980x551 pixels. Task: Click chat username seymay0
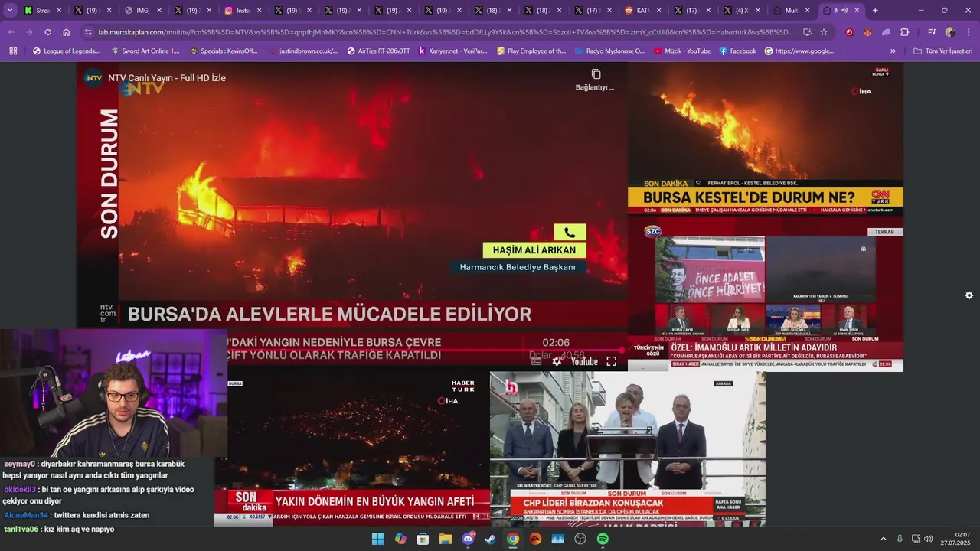click(20, 464)
